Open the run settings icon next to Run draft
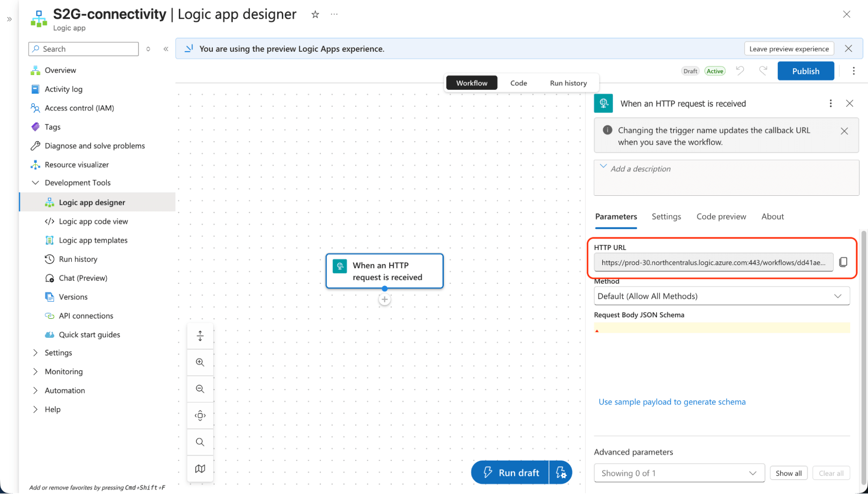This screenshot has height=494, width=868. pyautogui.click(x=561, y=472)
